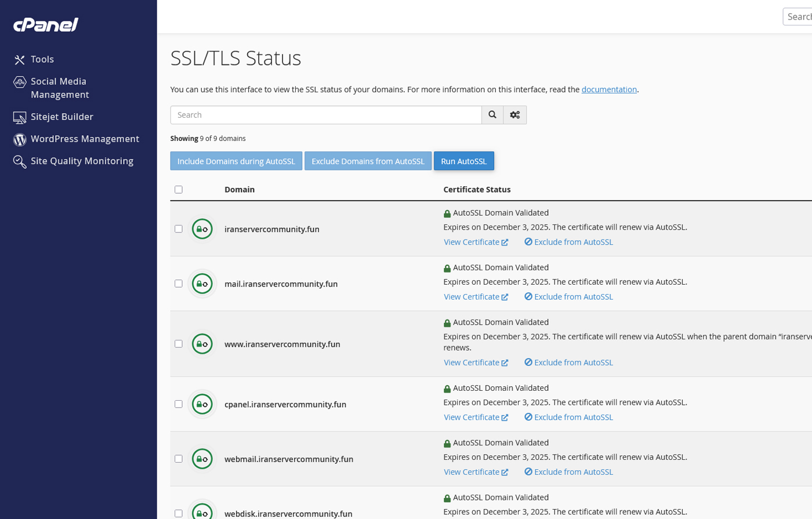The height and width of the screenshot is (519, 812).
Task: Toggle the select-all domains checkbox
Action: (x=179, y=190)
